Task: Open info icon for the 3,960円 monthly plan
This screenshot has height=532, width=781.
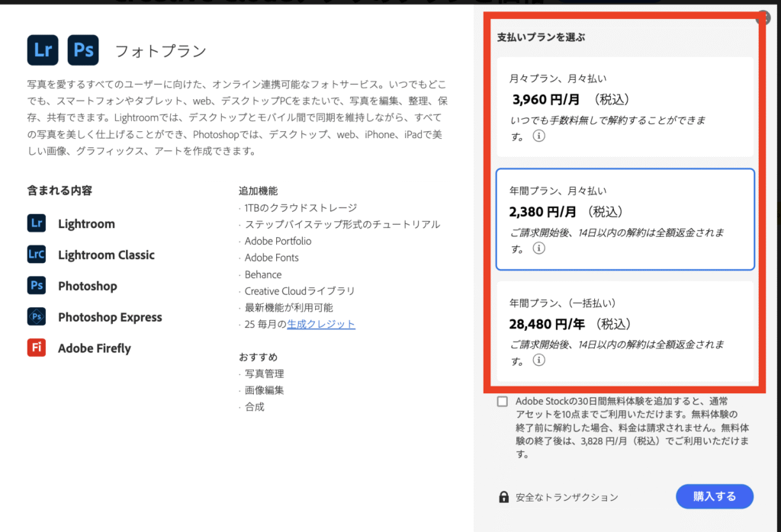Action: click(538, 136)
